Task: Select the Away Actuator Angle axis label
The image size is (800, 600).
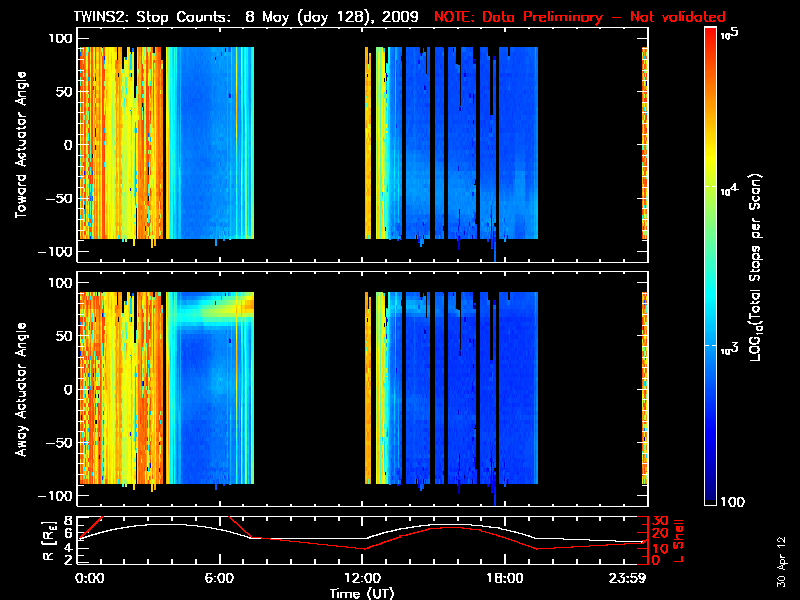Action: (20, 389)
